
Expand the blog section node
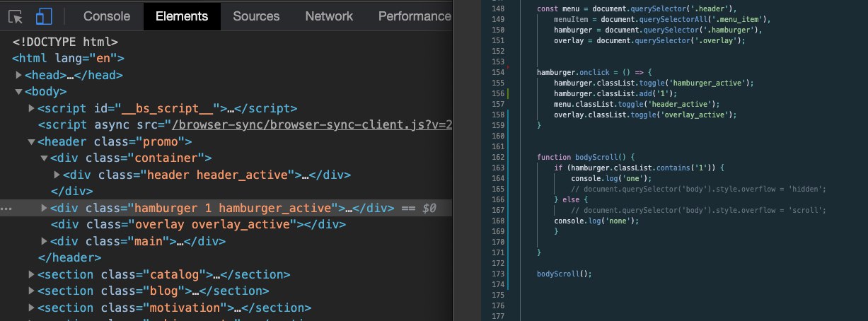tap(31, 291)
